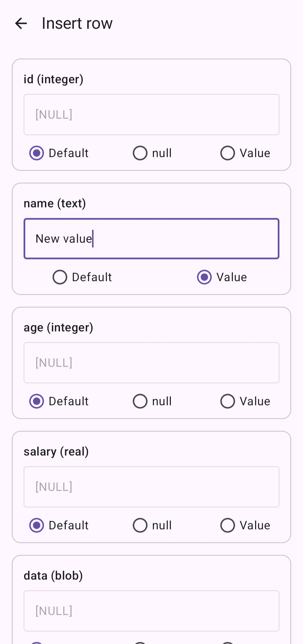Image resolution: width=303 pixels, height=644 pixels.
Task: Click the age NULL input field
Action: pyautogui.click(x=151, y=362)
